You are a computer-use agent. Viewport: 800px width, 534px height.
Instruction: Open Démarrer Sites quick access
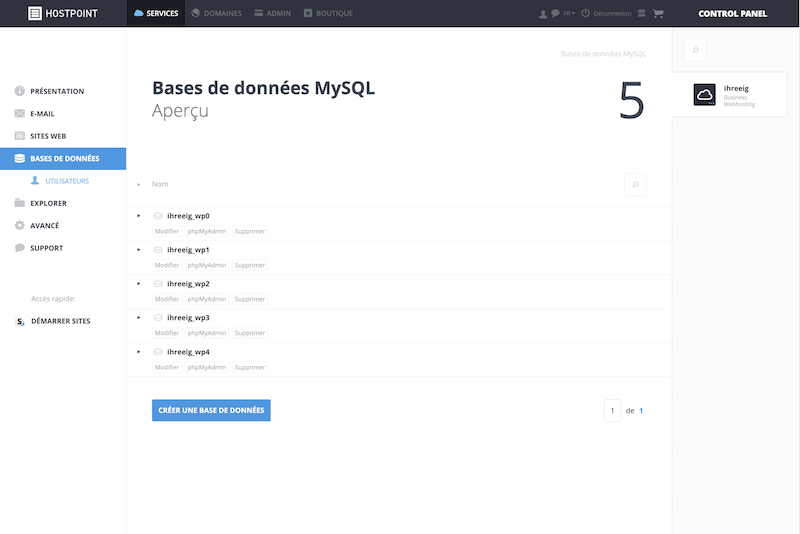tap(60, 321)
